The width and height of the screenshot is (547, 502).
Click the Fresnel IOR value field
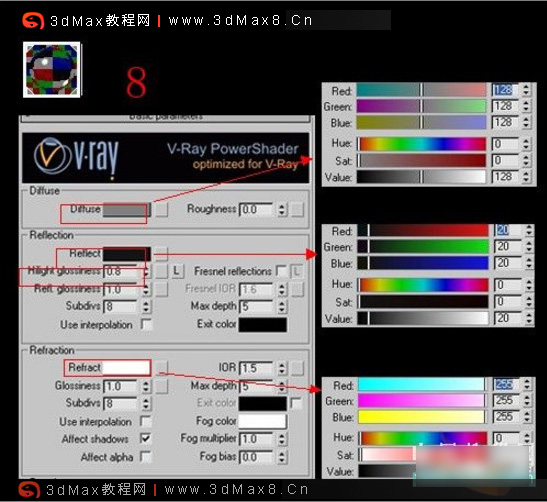click(257, 289)
